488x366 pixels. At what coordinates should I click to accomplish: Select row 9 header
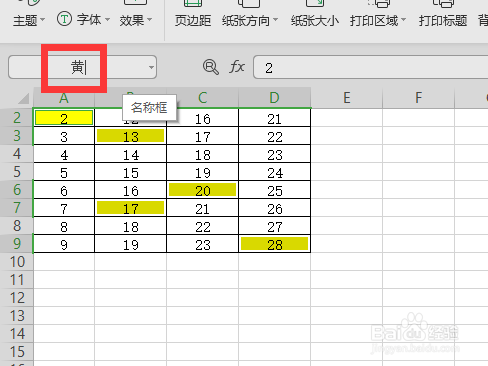(17, 244)
